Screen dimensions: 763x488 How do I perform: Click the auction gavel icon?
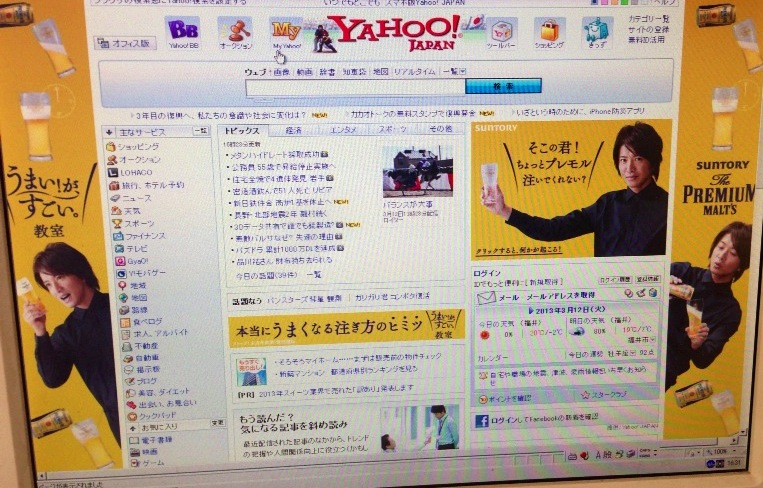tap(236, 30)
